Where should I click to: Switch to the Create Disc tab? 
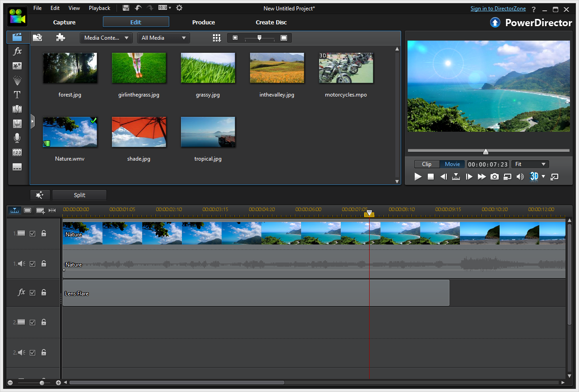pos(271,22)
